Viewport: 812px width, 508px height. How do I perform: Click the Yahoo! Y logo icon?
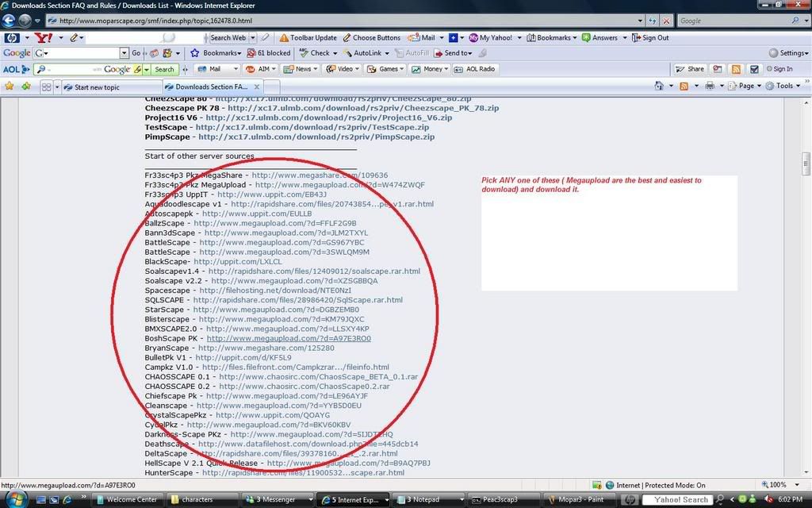click(44, 38)
